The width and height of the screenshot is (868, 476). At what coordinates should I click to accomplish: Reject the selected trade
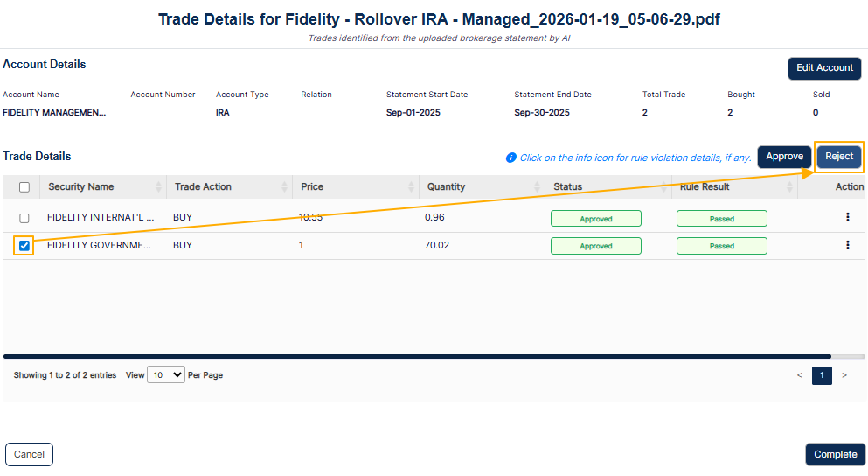click(838, 157)
